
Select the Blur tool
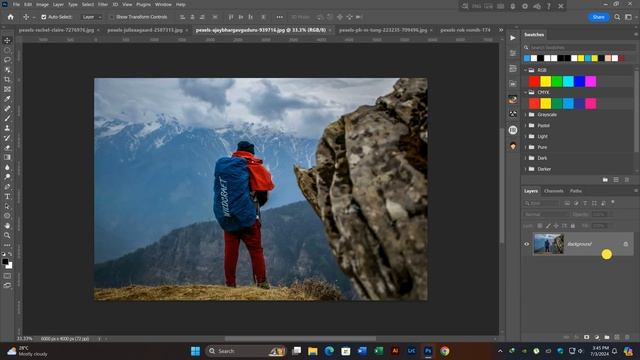7,167
